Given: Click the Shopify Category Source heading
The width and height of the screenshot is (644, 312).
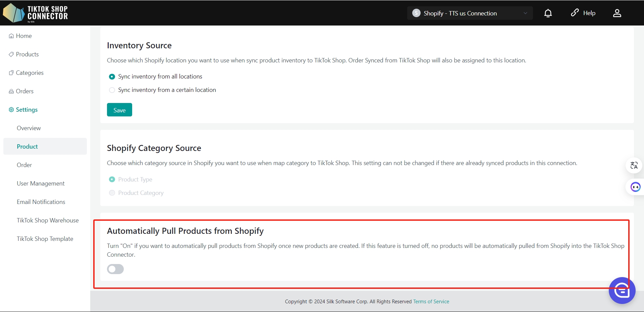Looking at the screenshot, I should click(154, 148).
